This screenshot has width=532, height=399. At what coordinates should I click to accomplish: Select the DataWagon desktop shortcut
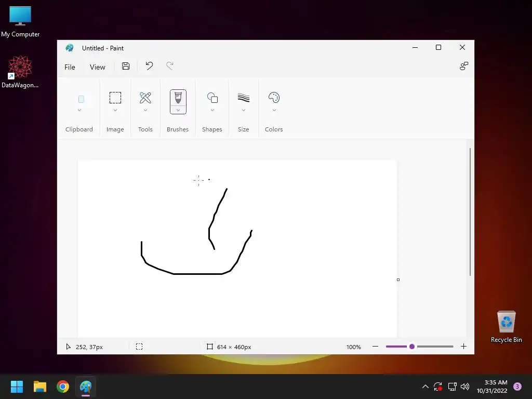[x=20, y=72]
